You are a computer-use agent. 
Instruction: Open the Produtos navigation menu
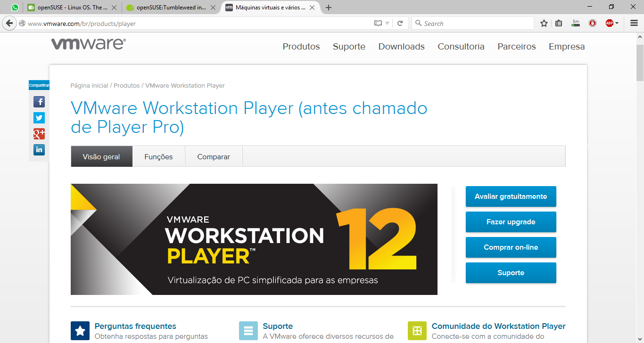click(x=301, y=47)
